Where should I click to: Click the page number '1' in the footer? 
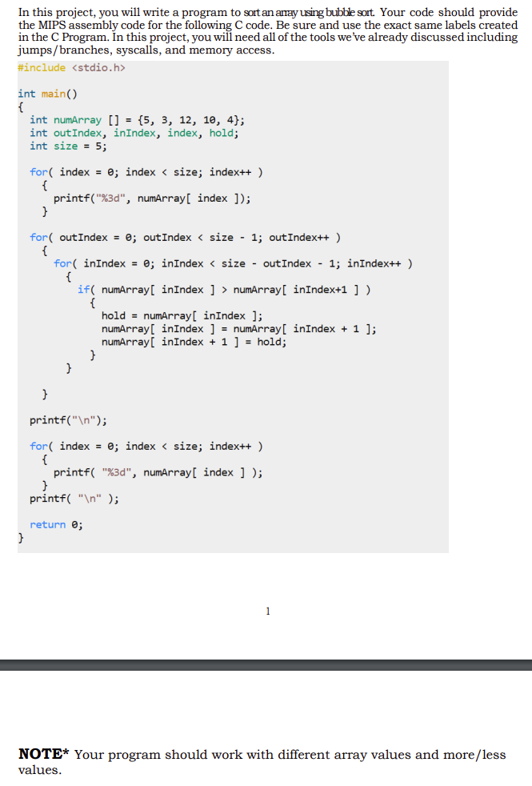tap(268, 611)
